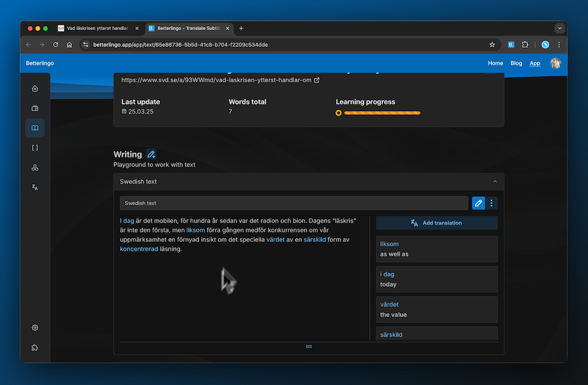588x385 pixels.
Task: Open the three-dot menu beside the edit button
Action: [491, 203]
